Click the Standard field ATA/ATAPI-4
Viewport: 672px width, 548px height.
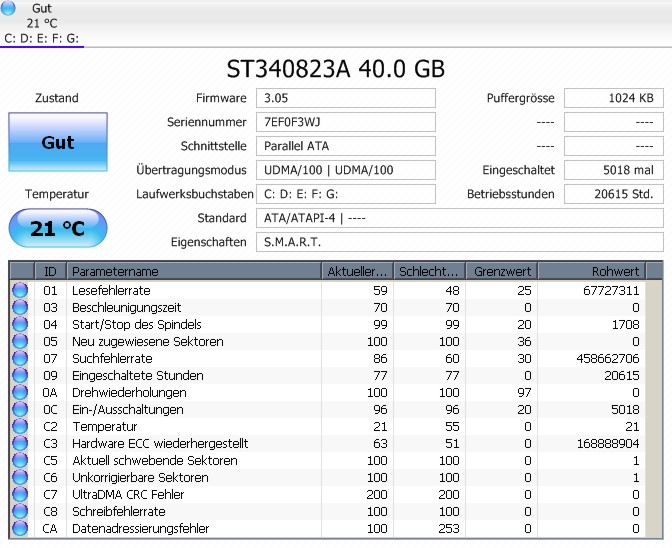pos(460,218)
